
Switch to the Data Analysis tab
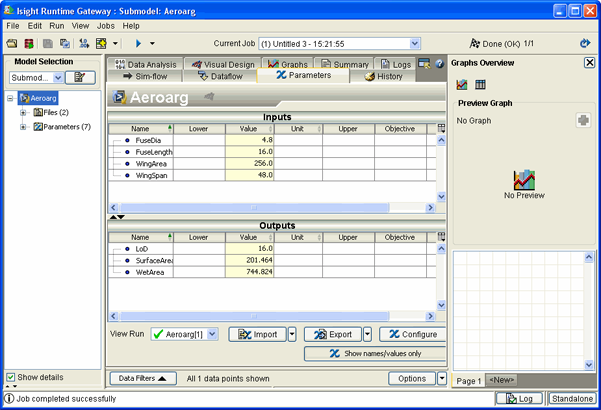[146, 64]
